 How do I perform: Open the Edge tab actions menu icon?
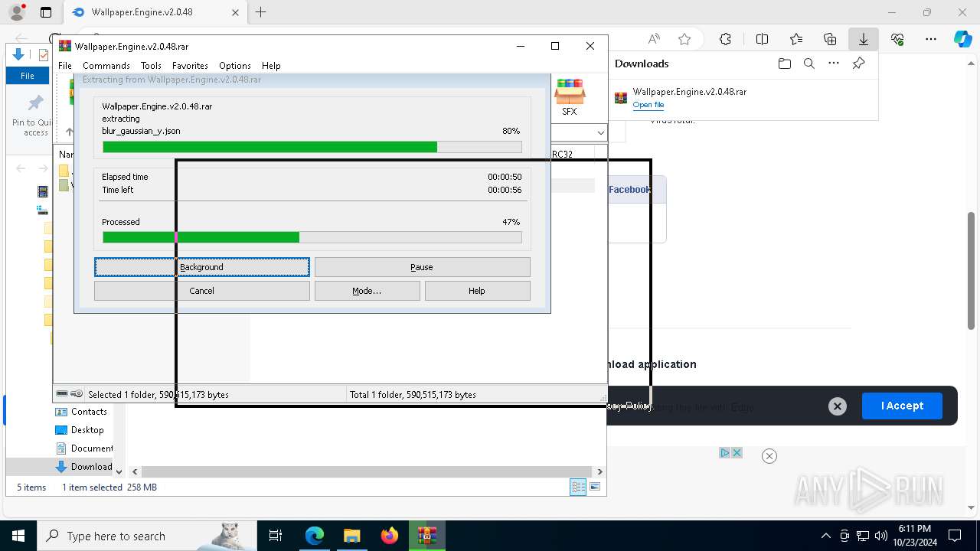point(45,12)
